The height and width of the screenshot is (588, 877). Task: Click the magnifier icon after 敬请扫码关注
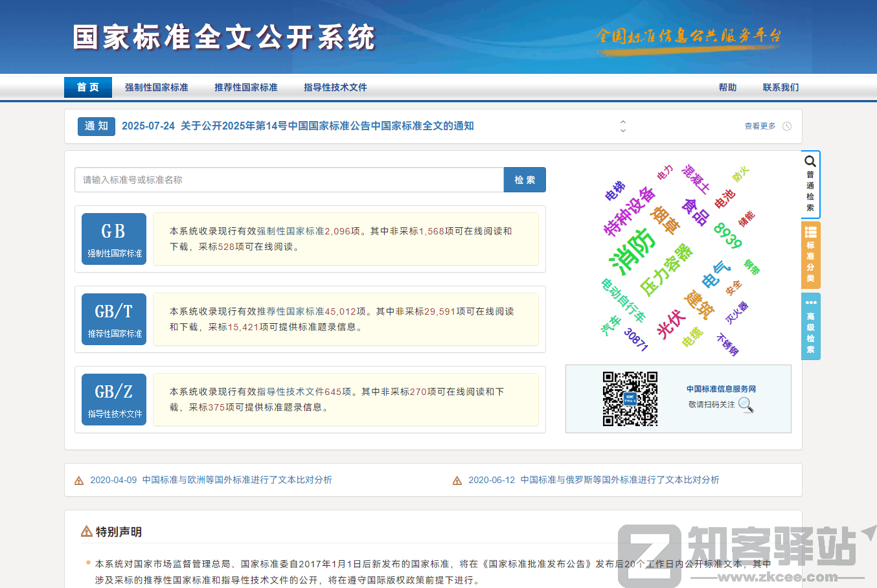(x=746, y=406)
